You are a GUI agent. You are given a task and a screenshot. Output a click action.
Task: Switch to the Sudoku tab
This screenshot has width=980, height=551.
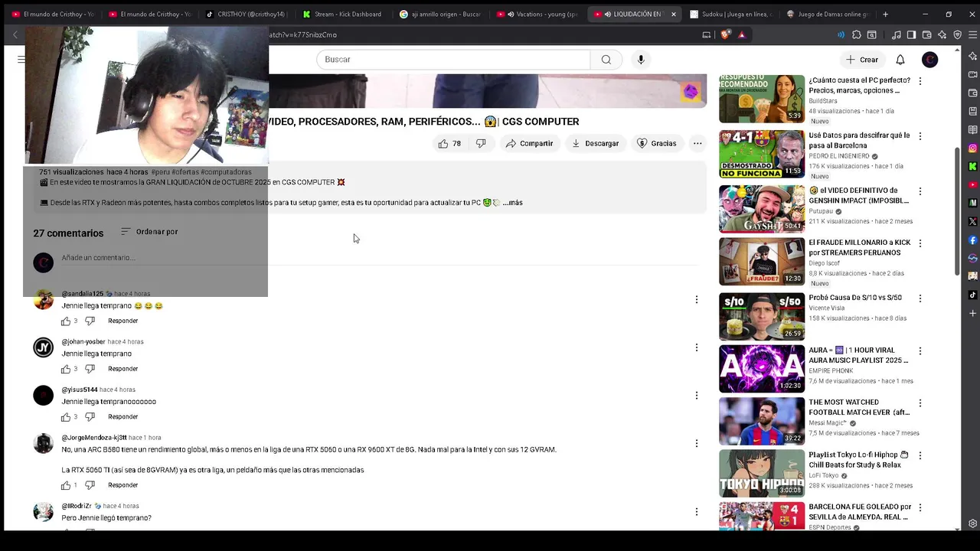(x=730, y=14)
